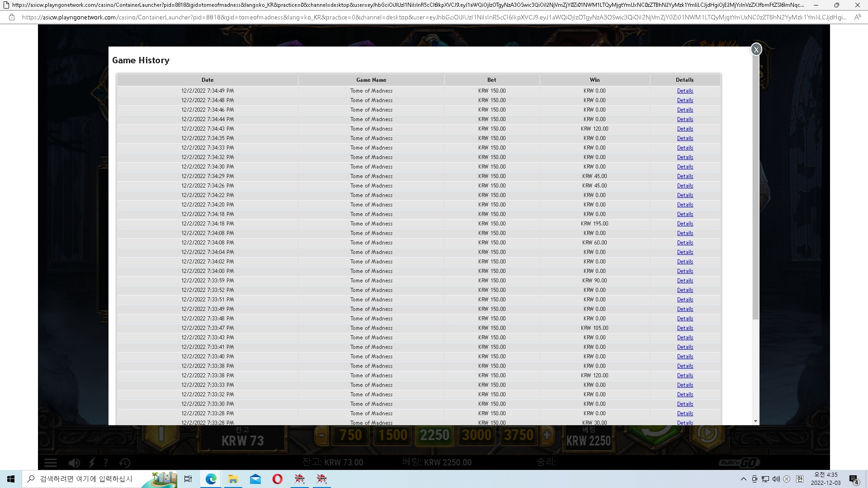868x488 pixels.
Task: Open Task View from the taskbar
Action: (x=188, y=479)
